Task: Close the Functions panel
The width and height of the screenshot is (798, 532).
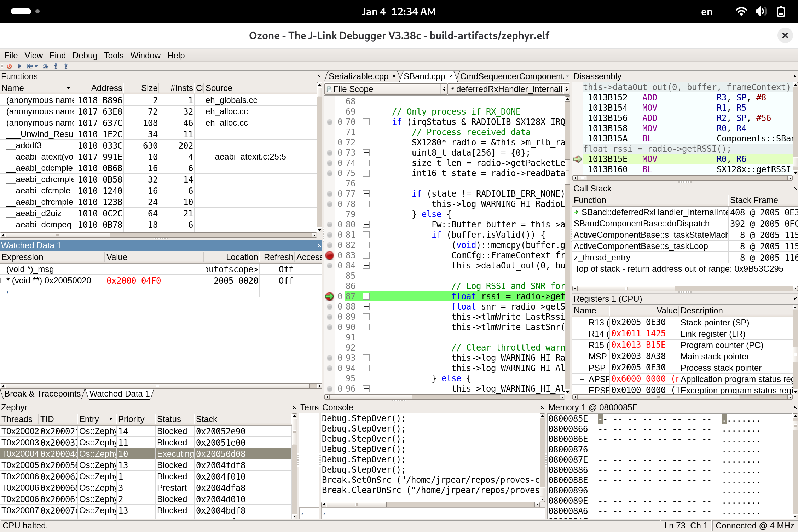Action: click(x=319, y=76)
